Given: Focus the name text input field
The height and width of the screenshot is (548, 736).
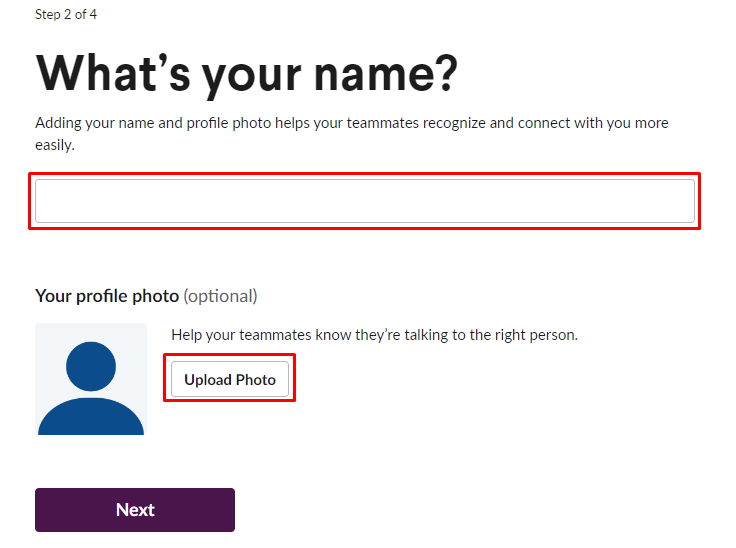Looking at the screenshot, I should [x=365, y=201].
